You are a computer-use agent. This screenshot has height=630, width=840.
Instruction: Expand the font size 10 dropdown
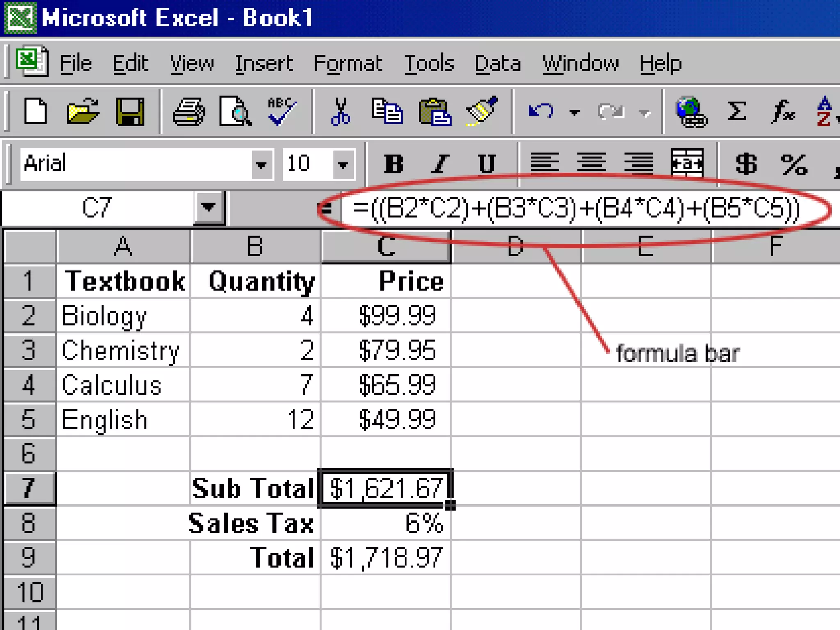coord(343,165)
